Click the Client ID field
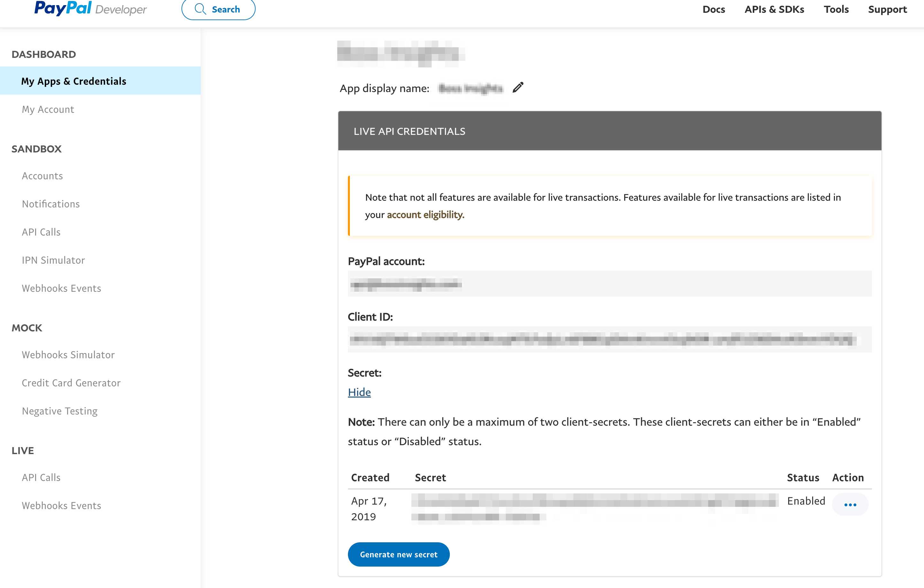This screenshot has width=924, height=588. pyautogui.click(x=610, y=339)
